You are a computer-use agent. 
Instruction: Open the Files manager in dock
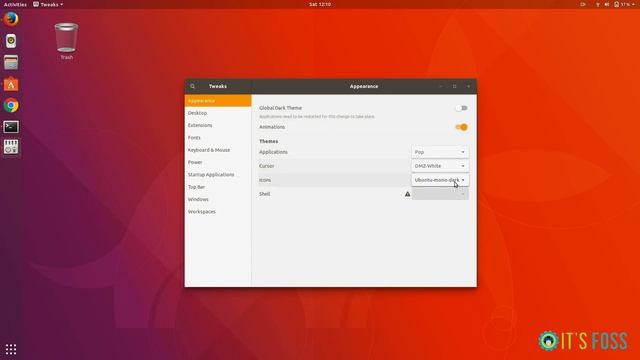point(11,62)
